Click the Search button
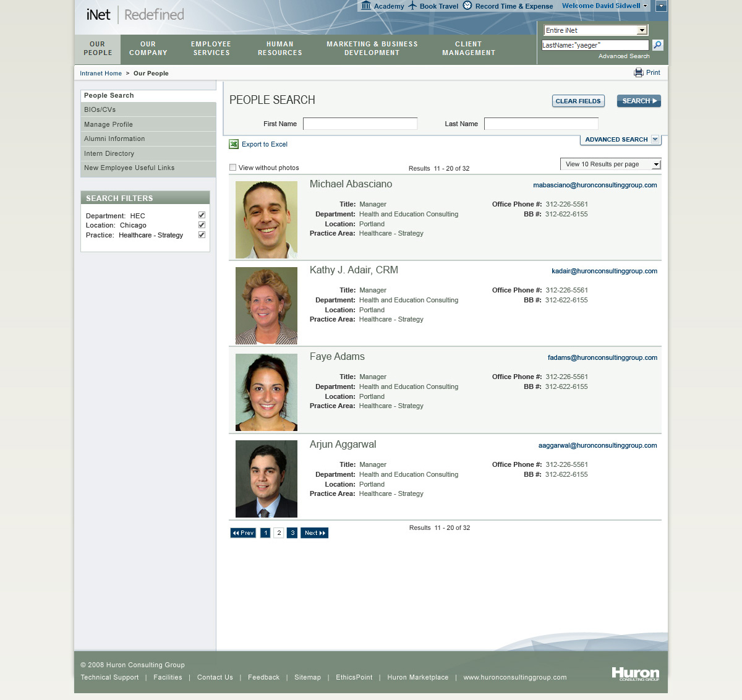 [x=639, y=101]
